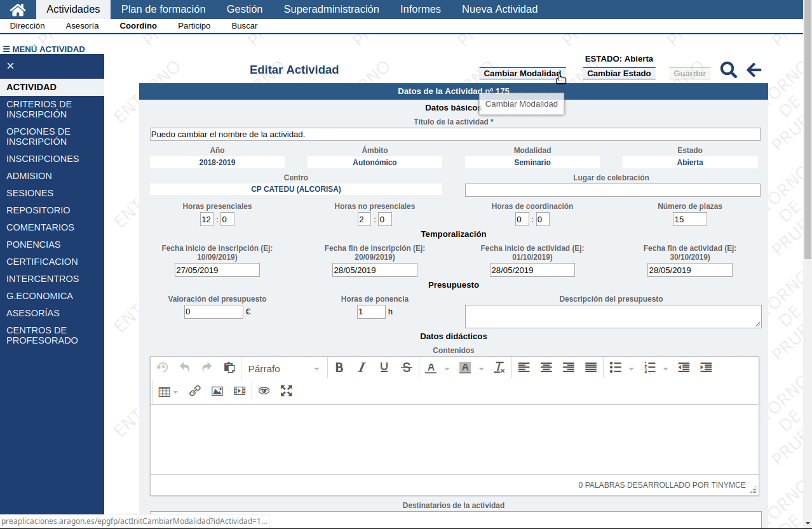
Task: Open the Actividades tab
Action: [x=73, y=10]
